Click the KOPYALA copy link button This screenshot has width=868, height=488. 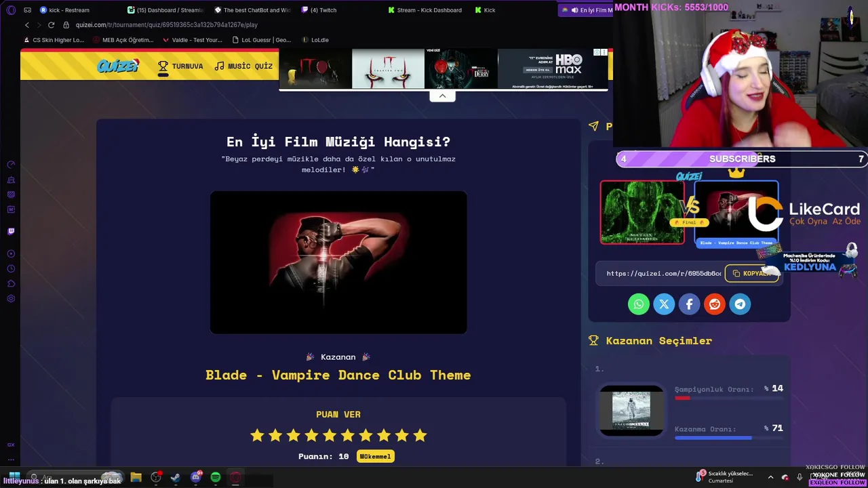pos(753,274)
